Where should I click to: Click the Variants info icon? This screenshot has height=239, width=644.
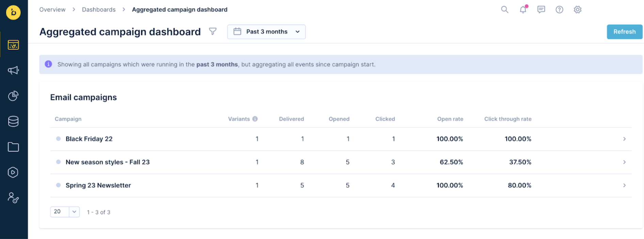(x=255, y=119)
